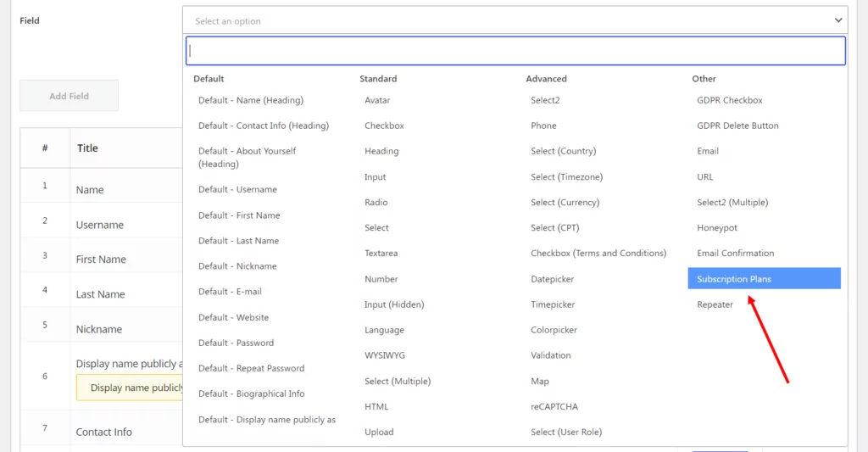This screenshot has height=452, width=868.
Task: Select Default - Biographical Info option
Action: pyautogui.click(x=251, y=393)
